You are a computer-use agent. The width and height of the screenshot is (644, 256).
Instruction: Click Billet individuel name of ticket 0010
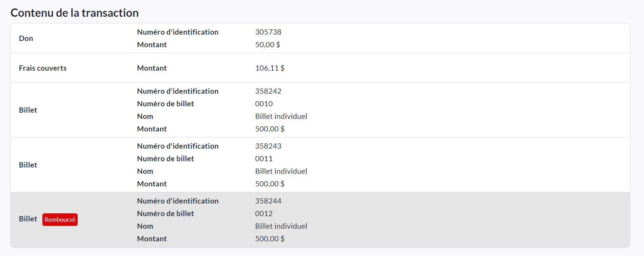281,116
